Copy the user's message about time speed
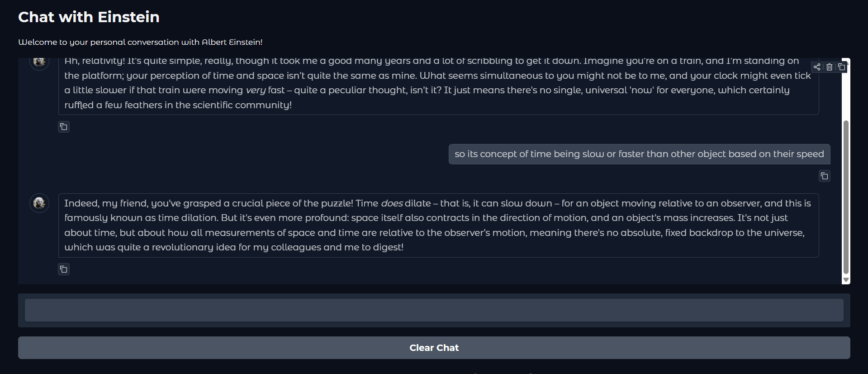Image resolution: width=868 pixels, height=374 pixels. (824, 176)
